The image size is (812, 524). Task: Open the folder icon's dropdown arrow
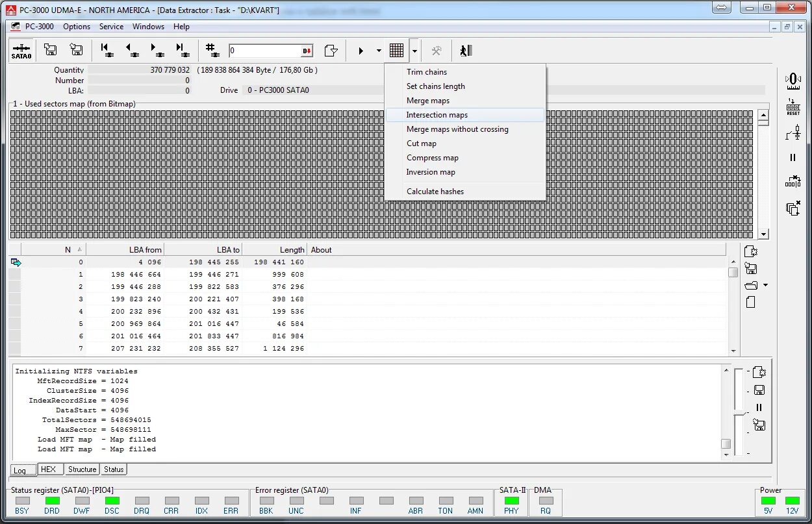pyautogui.click(x=766, y=286)
